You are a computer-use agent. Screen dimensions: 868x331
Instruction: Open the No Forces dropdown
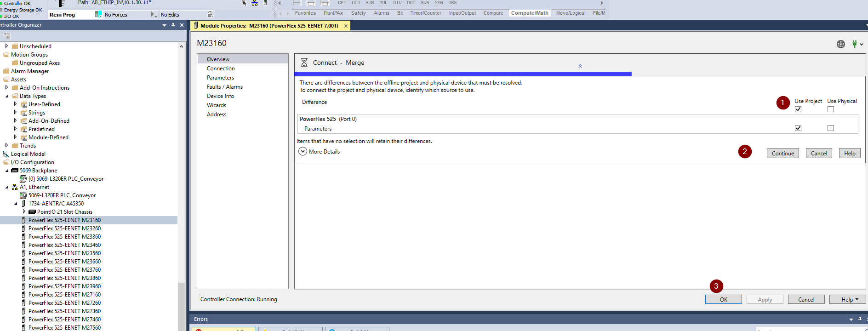click(x=154, y=15)
